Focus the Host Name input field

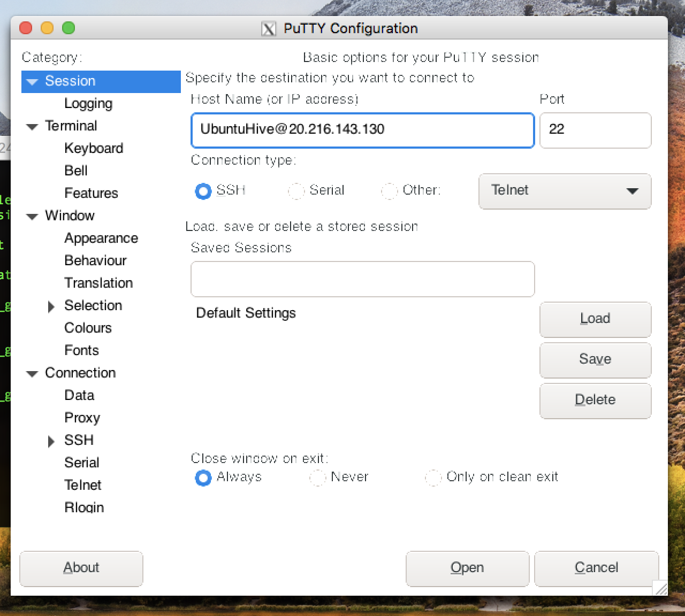(362, 130)
